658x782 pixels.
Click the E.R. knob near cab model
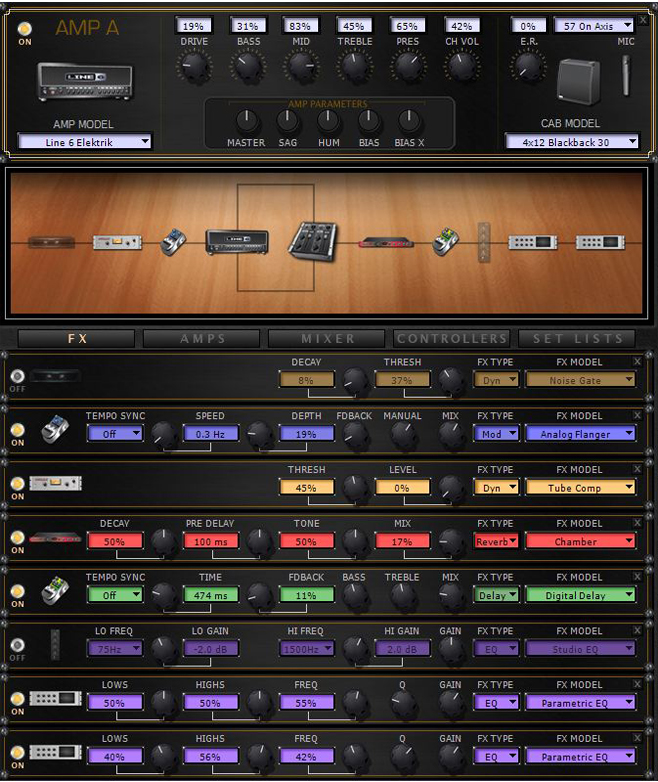pos(528,66)
